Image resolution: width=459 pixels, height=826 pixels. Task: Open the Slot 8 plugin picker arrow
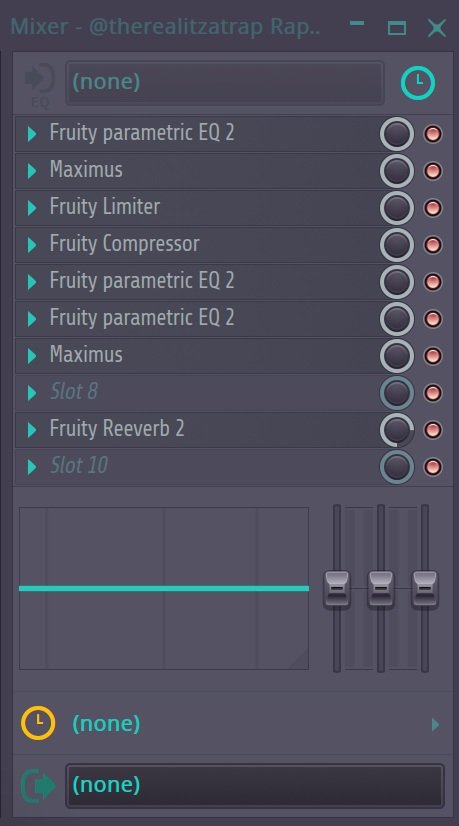pos(32,392)
